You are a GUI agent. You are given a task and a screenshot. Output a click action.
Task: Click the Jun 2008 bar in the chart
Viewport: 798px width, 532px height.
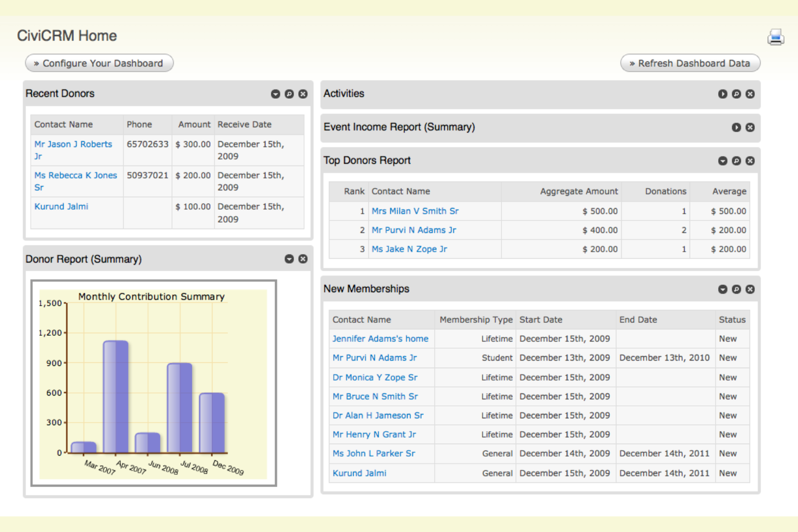pyautogui.click(x=148, y=443)
